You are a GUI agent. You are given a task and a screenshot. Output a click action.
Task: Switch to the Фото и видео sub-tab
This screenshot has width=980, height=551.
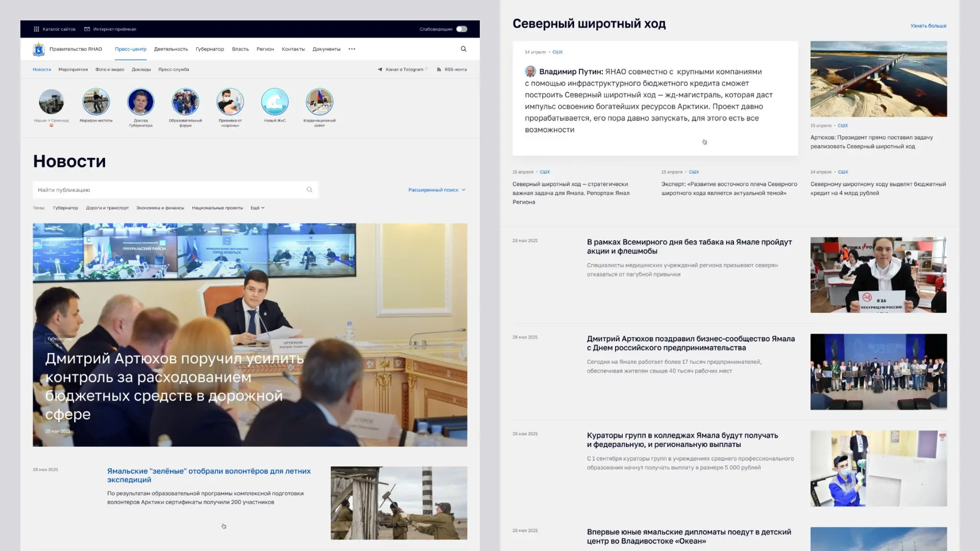click(110, 69)
